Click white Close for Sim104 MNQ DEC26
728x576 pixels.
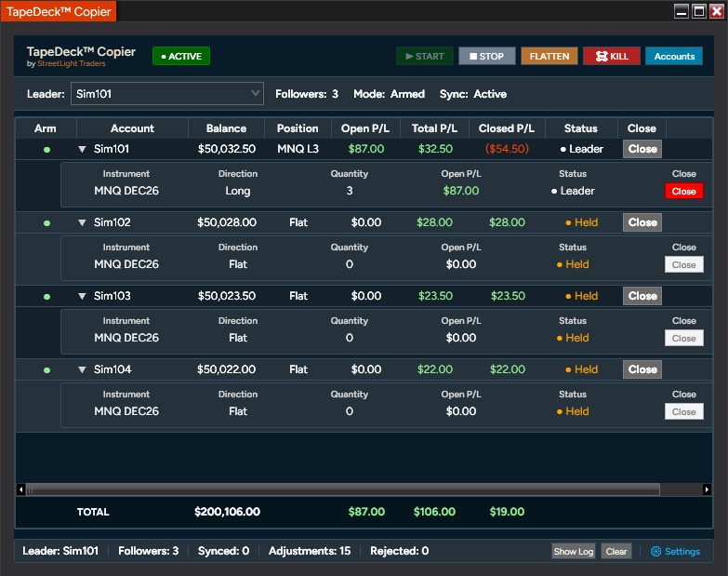tap(684, 411)
